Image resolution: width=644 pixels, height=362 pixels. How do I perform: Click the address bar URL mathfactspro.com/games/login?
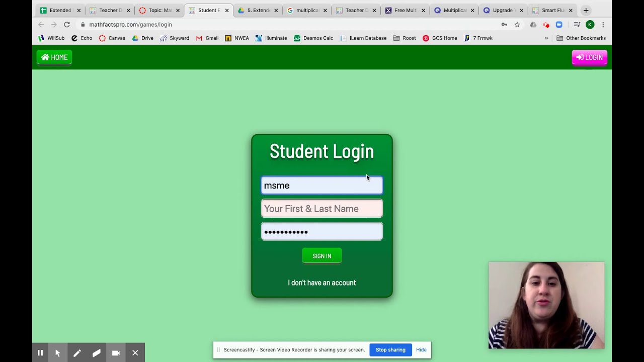pyautogui.click(x=131, y=25)
